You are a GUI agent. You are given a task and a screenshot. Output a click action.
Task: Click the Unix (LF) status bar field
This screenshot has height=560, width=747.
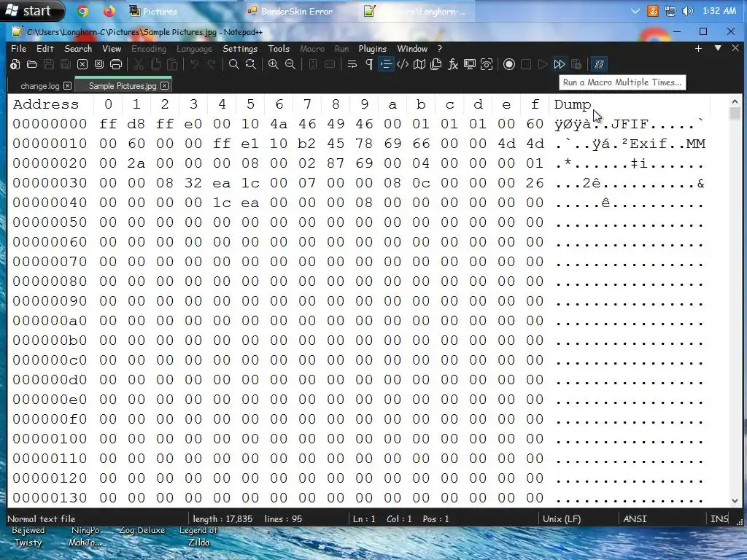pyautogui.click(x=562, y=519)
